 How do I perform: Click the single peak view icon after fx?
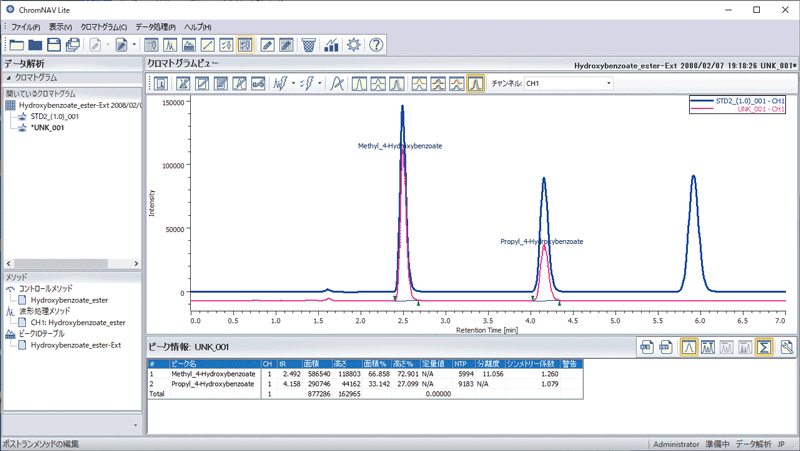359,84
